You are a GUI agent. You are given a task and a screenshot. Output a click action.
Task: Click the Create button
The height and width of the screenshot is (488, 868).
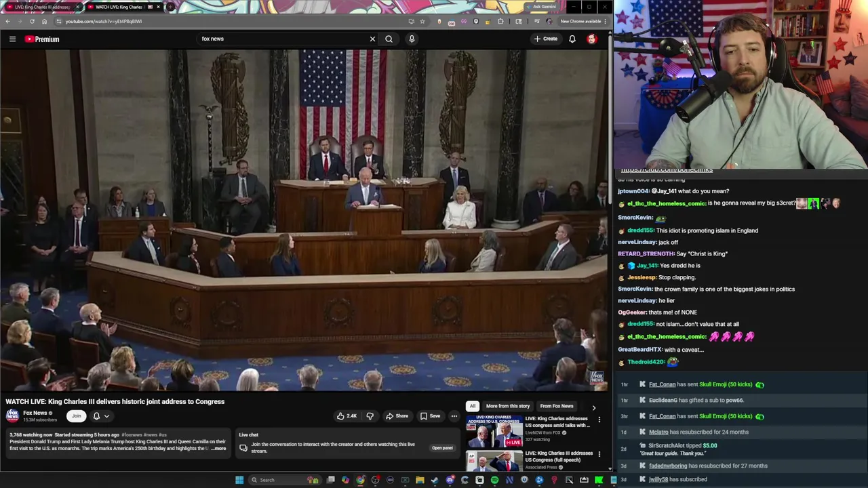click(546, 39)
